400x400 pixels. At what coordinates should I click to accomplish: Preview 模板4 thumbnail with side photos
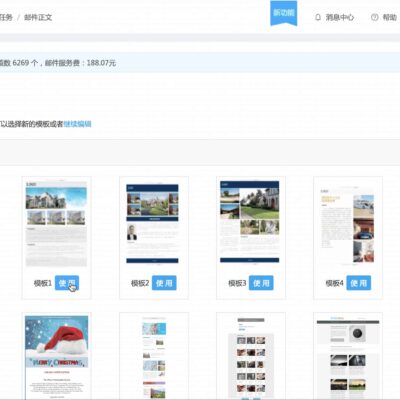tap(347, 226)
